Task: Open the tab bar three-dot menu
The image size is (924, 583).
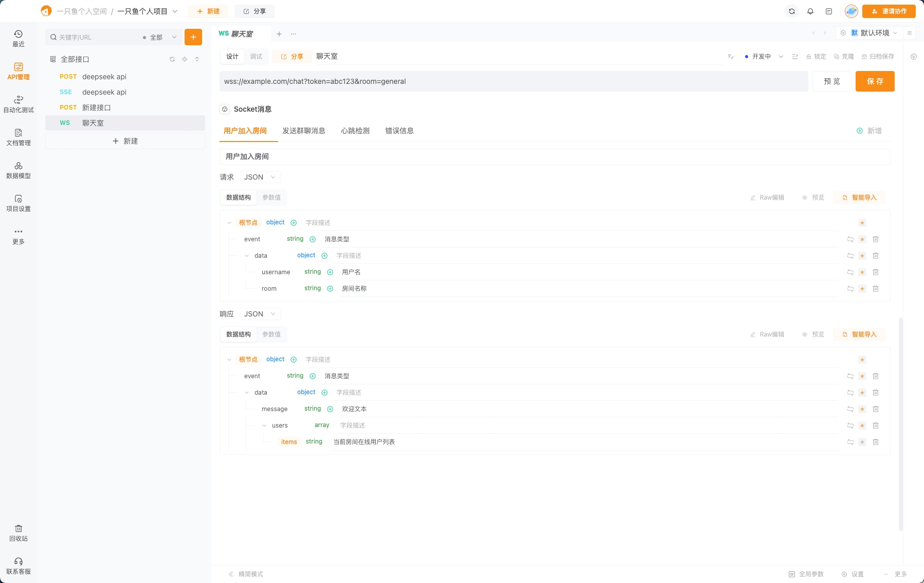Action: click(294, 34)
